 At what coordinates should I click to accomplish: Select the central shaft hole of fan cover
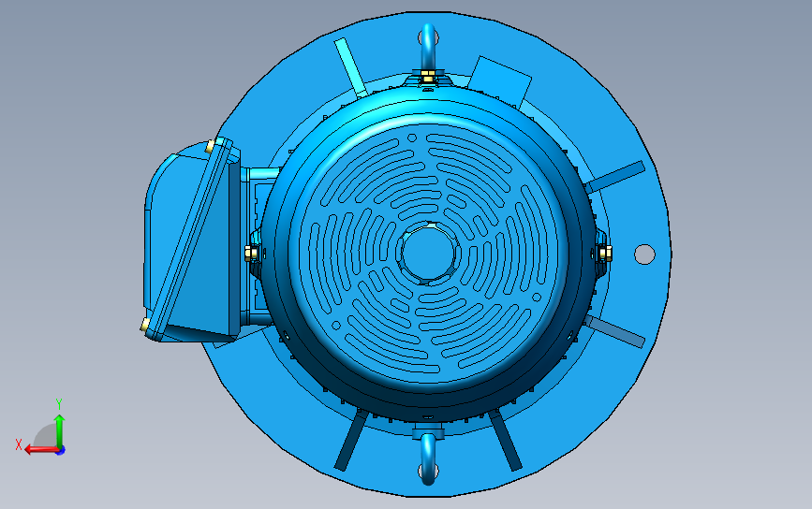pos(428,254)
